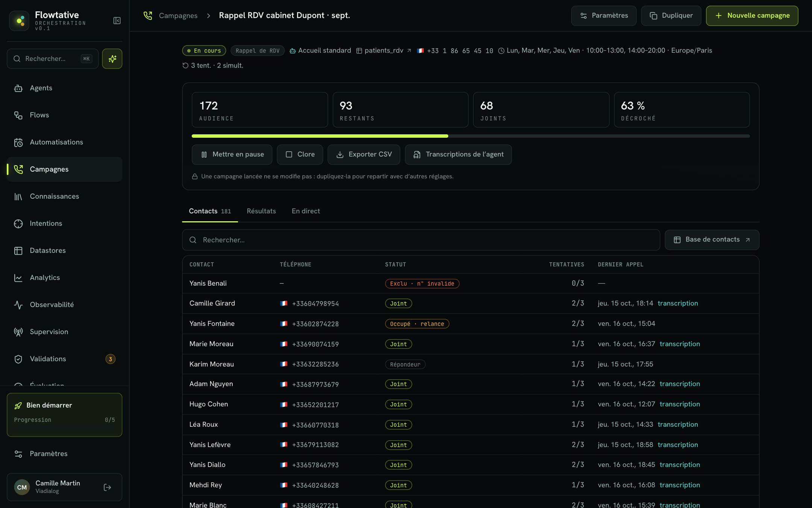
Task: Pause campaign with Mettre en pause
Action: 232,155
